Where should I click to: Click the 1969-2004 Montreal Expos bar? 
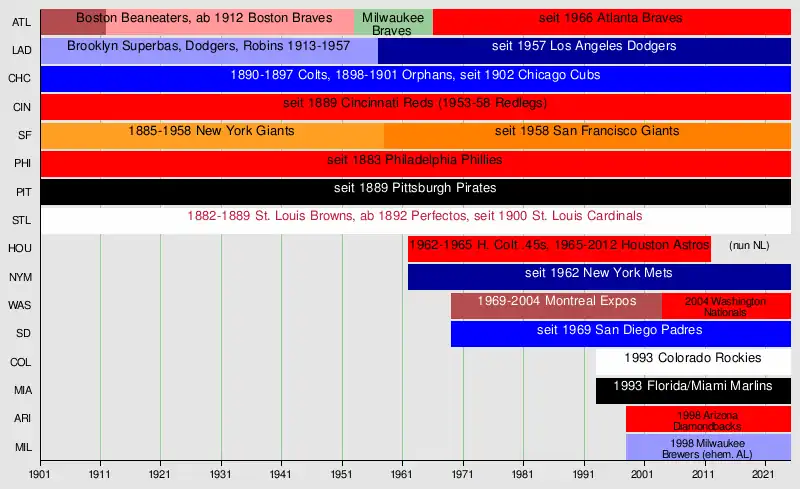[x=556, y=302]
